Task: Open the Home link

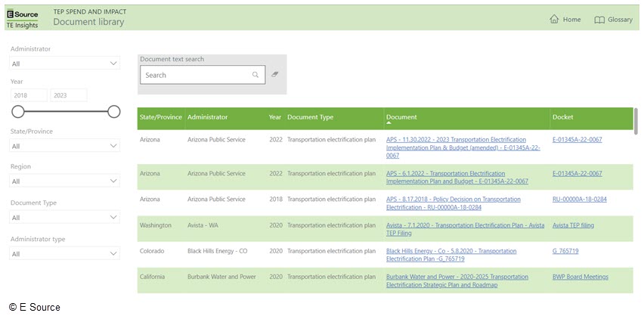Action: 565,20
